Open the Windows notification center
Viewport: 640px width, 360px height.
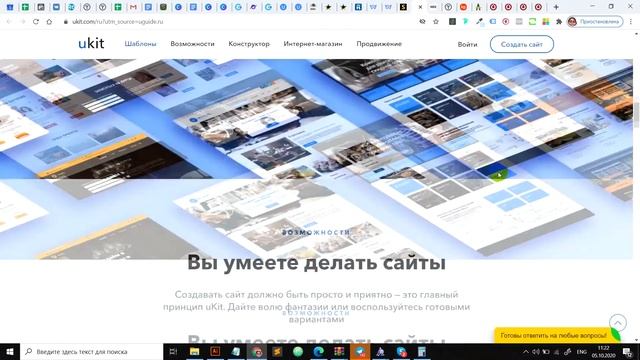(627, 352)
